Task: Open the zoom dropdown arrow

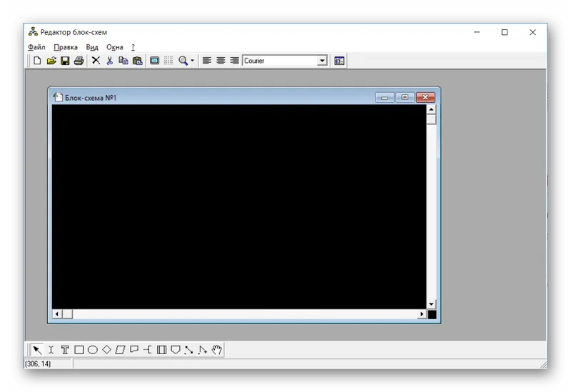Action: (x=192, y=61)
